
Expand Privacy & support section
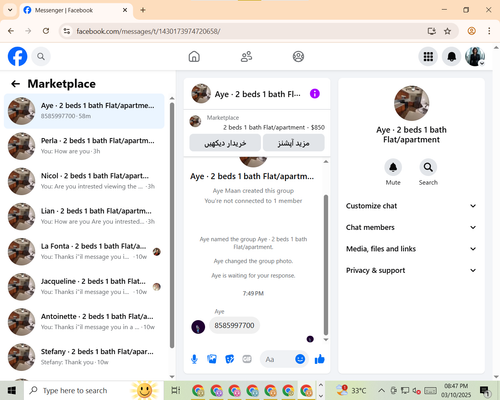tap(411, 270)
